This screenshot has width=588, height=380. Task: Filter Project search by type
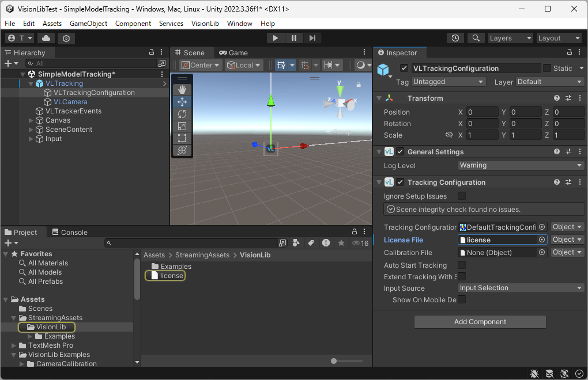pos(296,243)
